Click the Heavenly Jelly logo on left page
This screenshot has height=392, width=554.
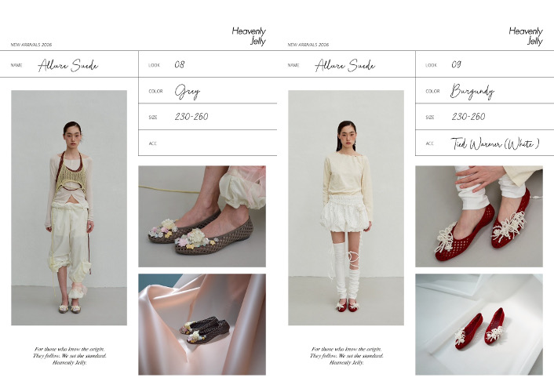(249, 36)
